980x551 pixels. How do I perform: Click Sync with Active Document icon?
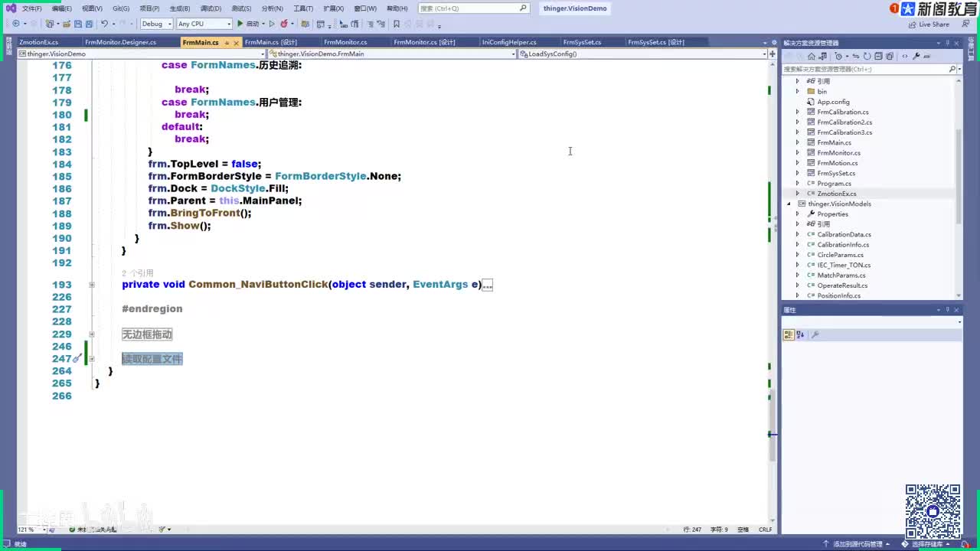point(825,56)
